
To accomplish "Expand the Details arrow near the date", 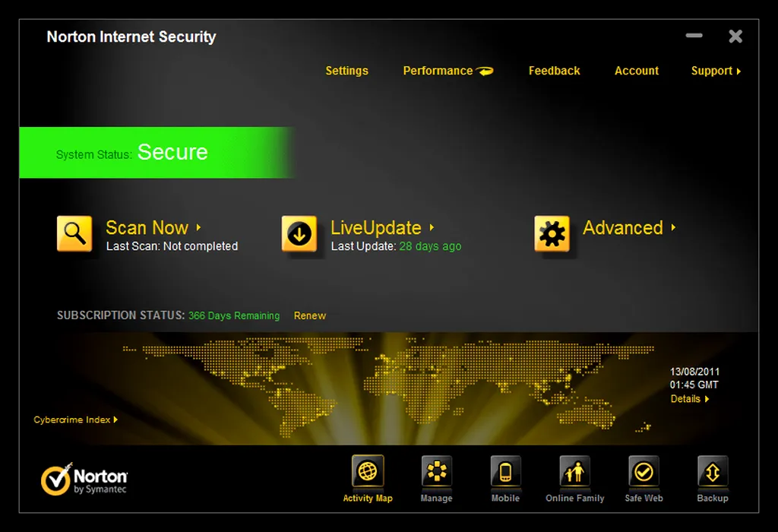I will [707, 399].
